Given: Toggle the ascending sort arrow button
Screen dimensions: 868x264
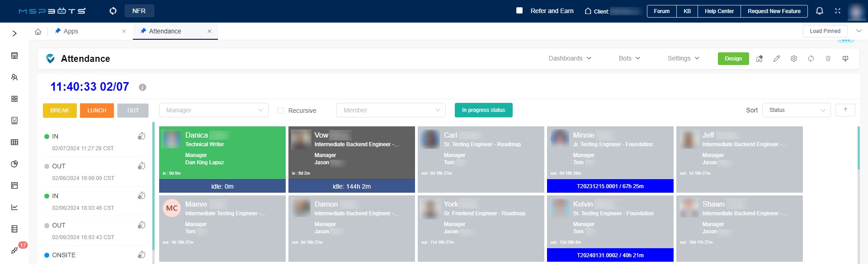Looking at the screenshot, I should 845,110.
